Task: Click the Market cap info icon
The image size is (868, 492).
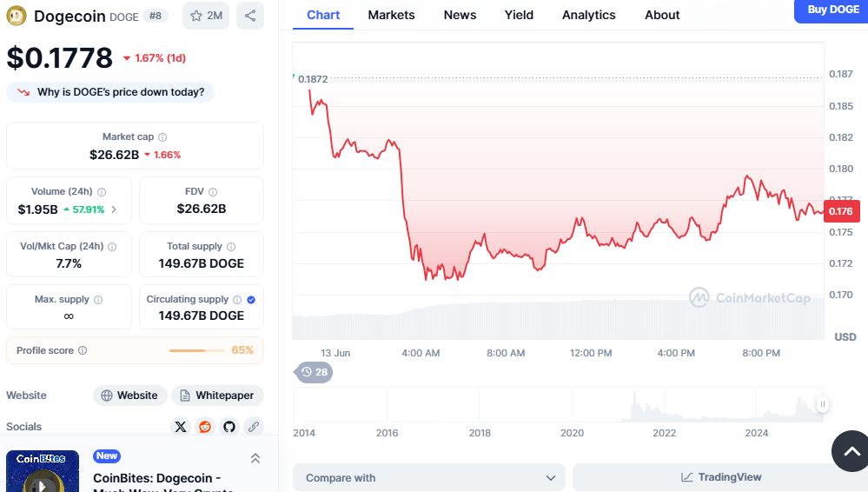Action: (x=162, y=137)
